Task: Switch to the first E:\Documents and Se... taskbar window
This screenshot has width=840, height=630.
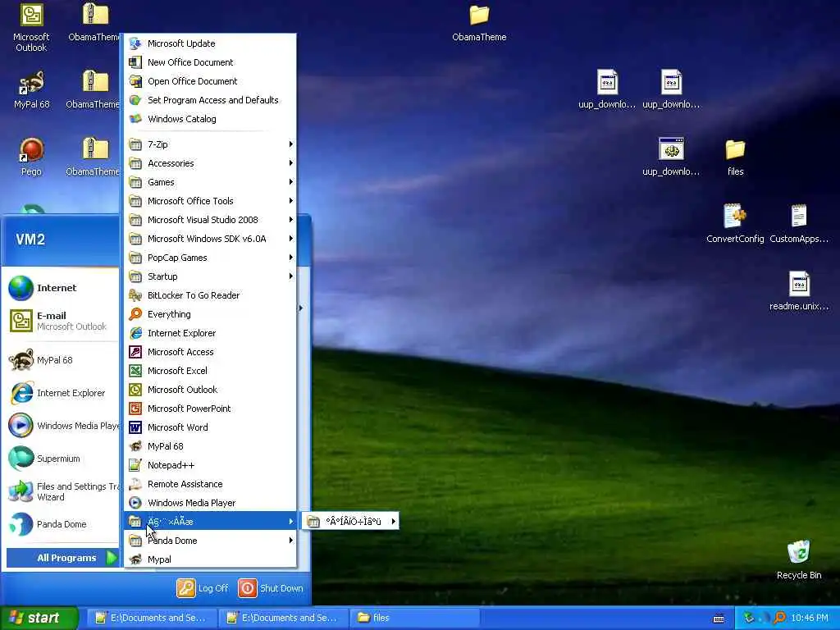Action: [152, 618]
